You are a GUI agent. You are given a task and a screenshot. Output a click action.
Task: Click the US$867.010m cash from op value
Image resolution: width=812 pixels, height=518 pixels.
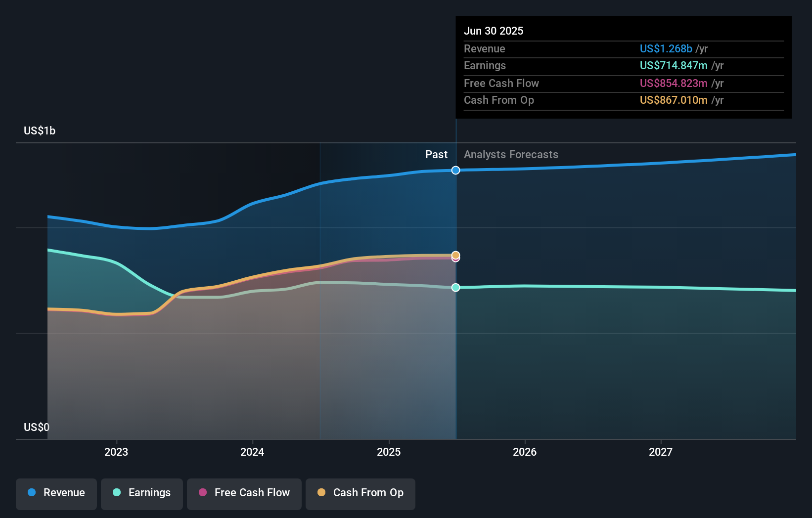(x=674, y=100)
